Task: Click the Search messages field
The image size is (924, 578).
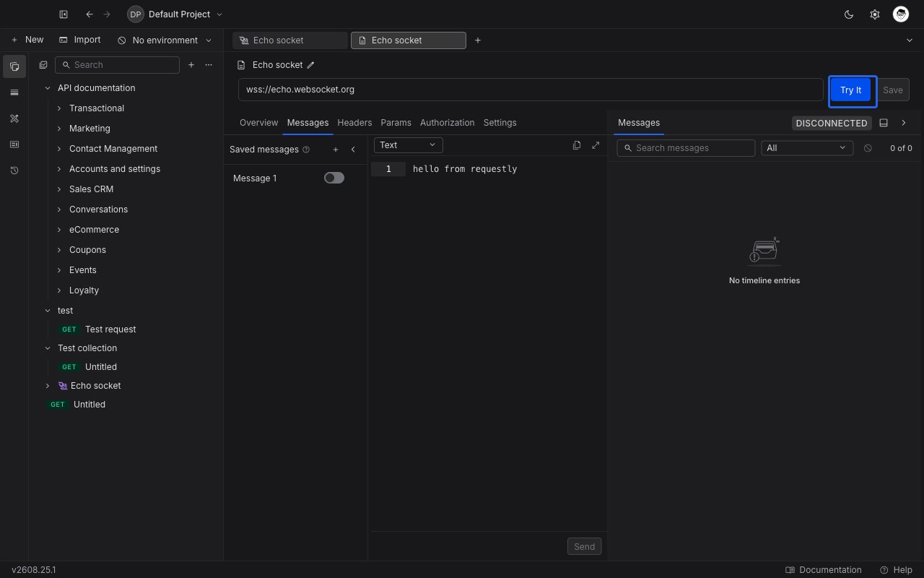Action: (x=686, y=148)
